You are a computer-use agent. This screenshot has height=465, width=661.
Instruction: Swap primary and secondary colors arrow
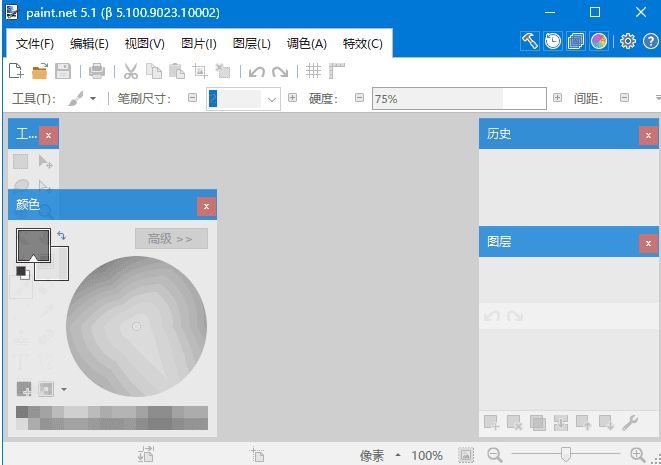62,235
